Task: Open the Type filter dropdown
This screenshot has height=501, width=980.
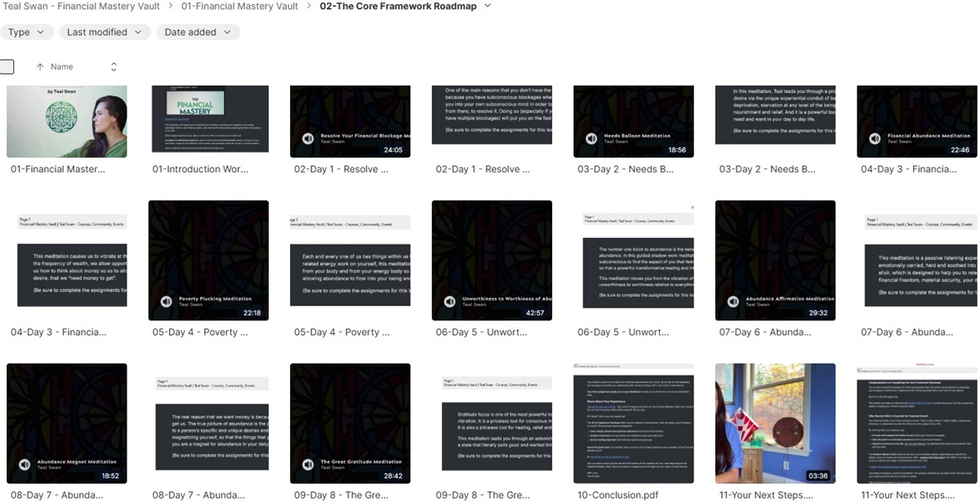Action: (27, 32)
